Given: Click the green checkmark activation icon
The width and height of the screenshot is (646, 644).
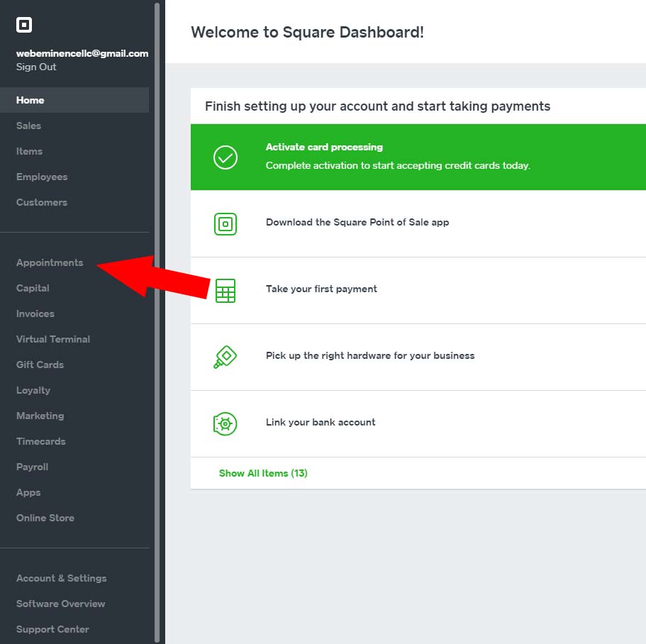Looking at the screenshot, I should 225,157.
